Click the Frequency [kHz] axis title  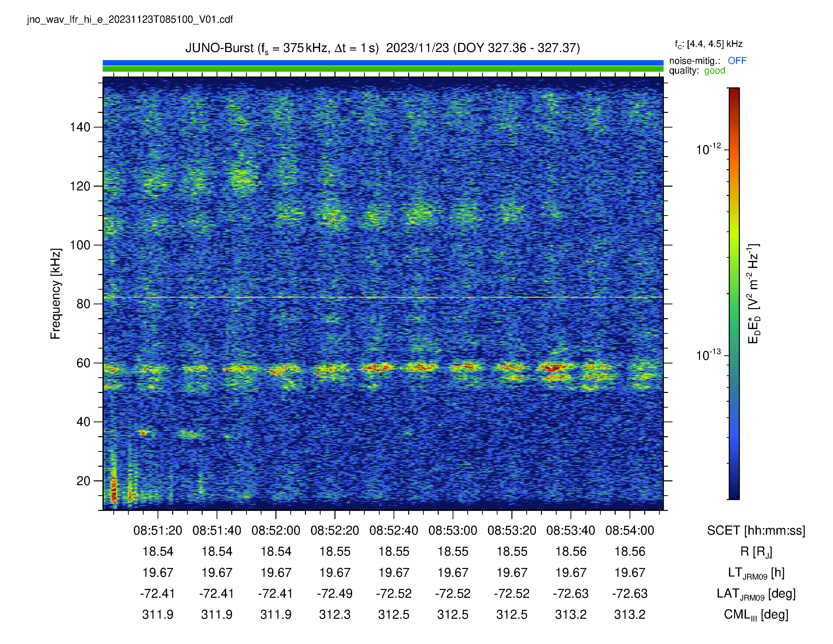point(56,294)
